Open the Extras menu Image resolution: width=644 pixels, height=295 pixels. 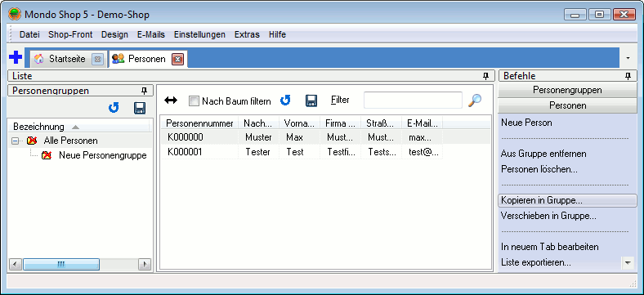[247, 34]
